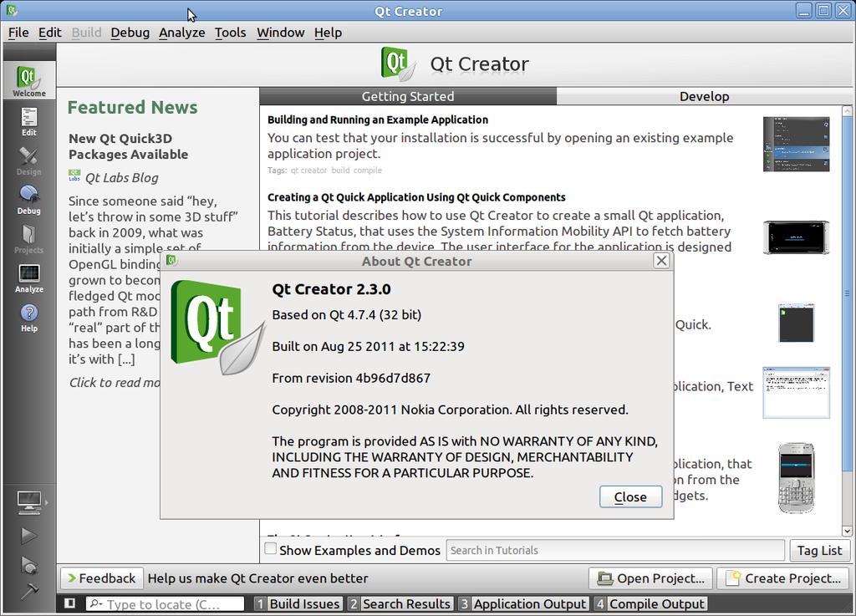Click the tutorials scrollbar down arrow
The image size is (856, 616).
(847, 531)
